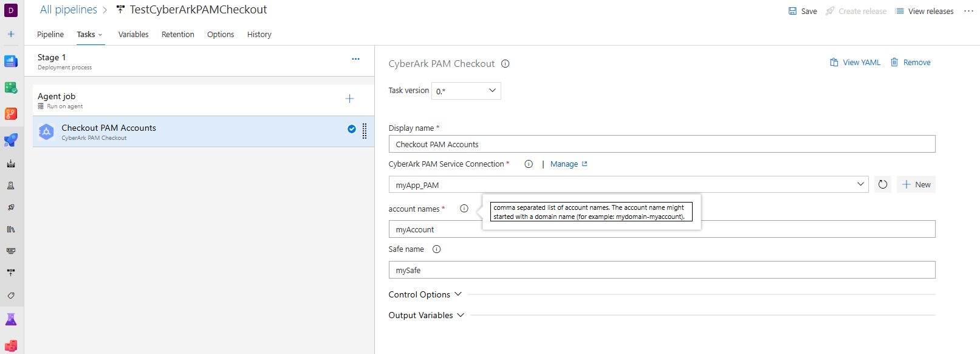Open the Artifacts hub icon
The image size is (980, 354).
11,345
